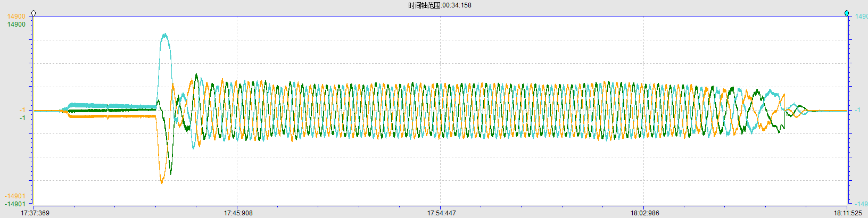Click the deepest orange trough on the waveform
Image resolution: width=868 pixels, height=218 pixels.
(162, 182)
